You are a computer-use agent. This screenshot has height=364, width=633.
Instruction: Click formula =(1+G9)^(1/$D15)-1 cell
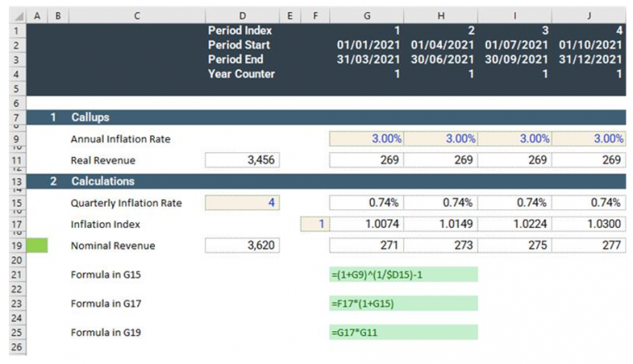click(403, 274)
